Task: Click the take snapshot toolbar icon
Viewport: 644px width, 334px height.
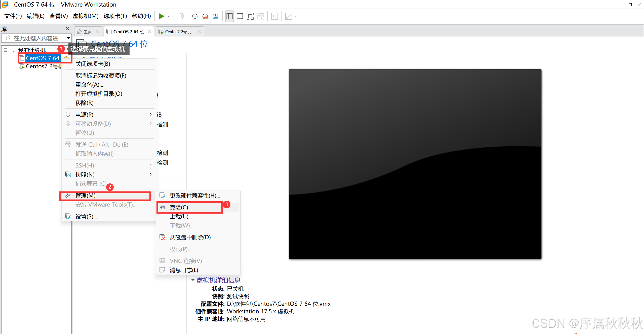Action: pos(194,16)
